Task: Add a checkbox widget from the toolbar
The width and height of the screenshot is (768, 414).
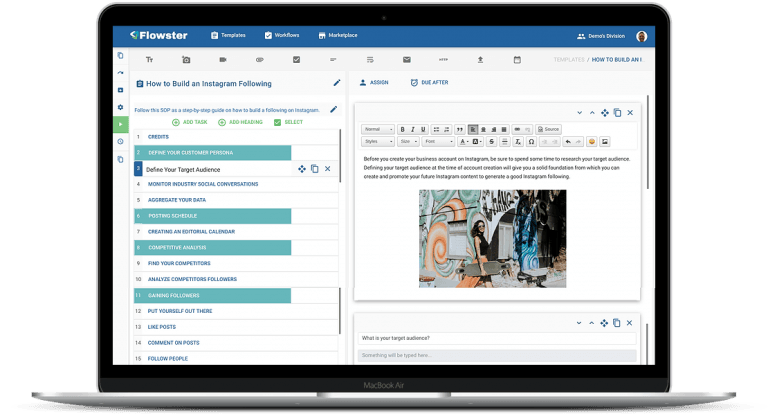Action: pos(296,60)
